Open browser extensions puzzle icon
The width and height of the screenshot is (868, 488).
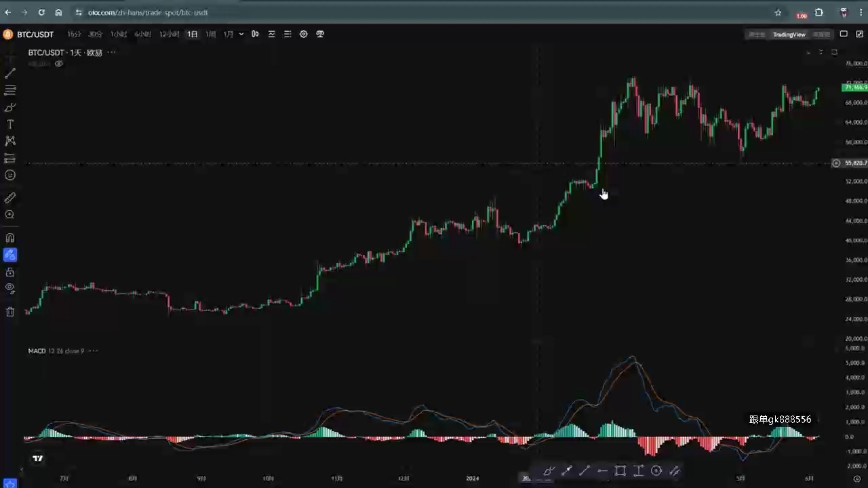(819, 12)
